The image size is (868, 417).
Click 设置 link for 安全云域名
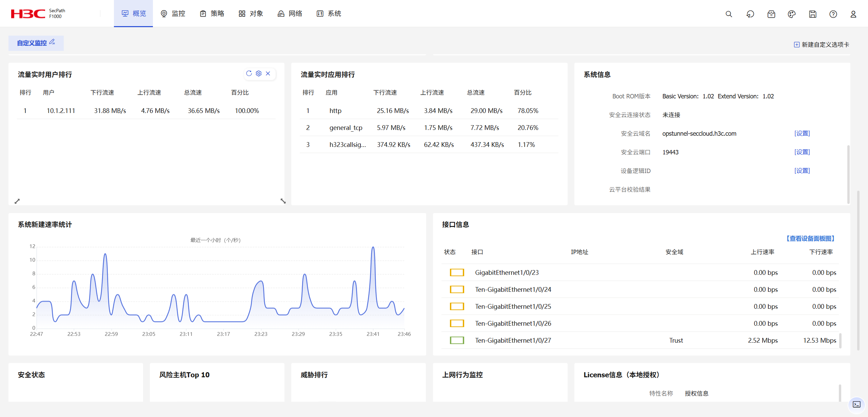(x=802, y=133)
